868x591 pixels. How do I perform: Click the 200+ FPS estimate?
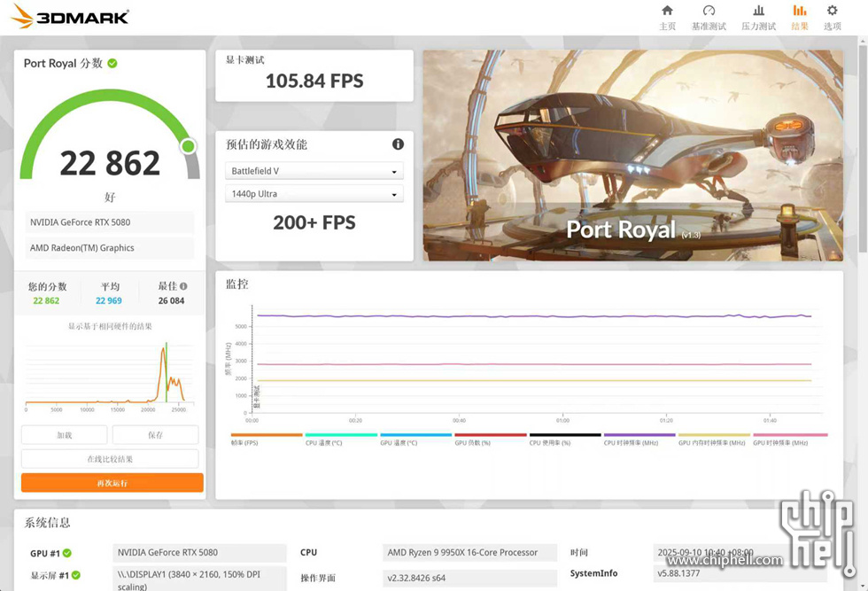[x=314, y=222]
